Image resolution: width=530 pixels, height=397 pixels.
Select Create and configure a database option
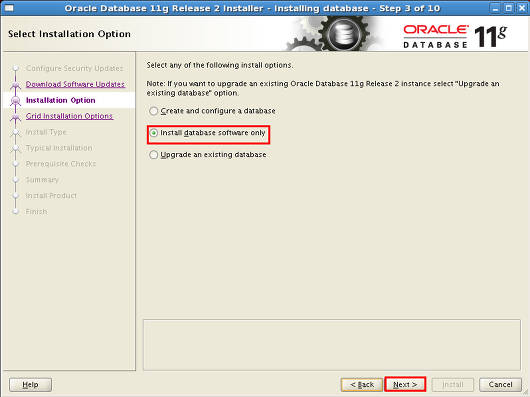[213, 111]
